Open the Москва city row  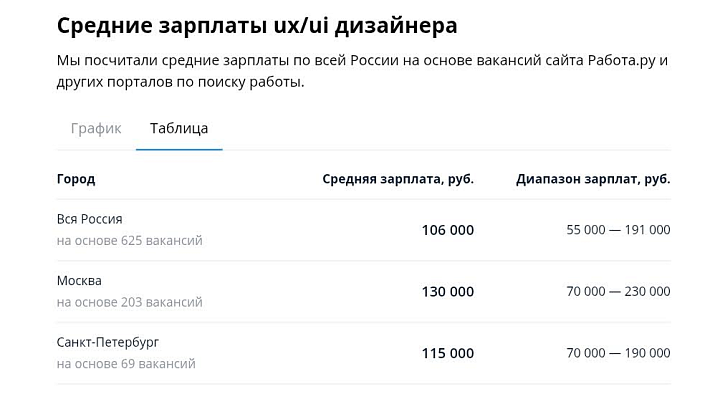click(364, 292)
